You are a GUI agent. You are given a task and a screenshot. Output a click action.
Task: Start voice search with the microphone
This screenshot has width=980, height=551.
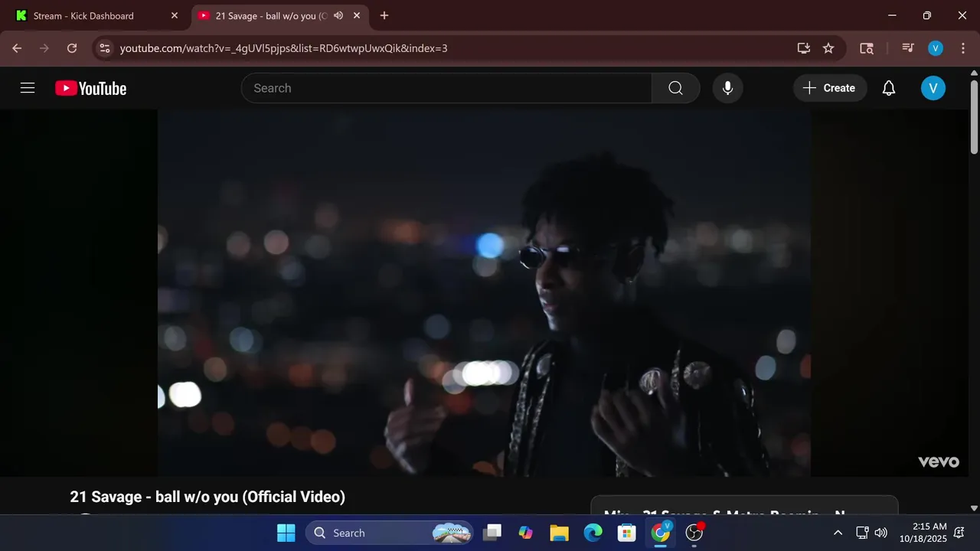[727, 88]
